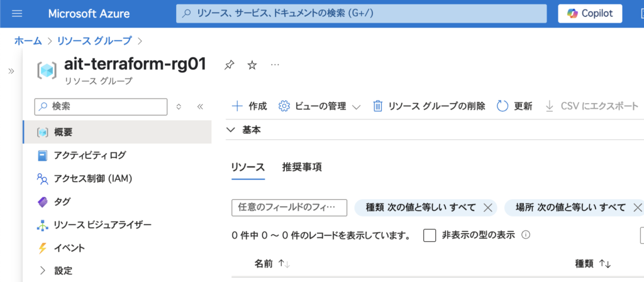Click the field filter input box

pos(289,207)
